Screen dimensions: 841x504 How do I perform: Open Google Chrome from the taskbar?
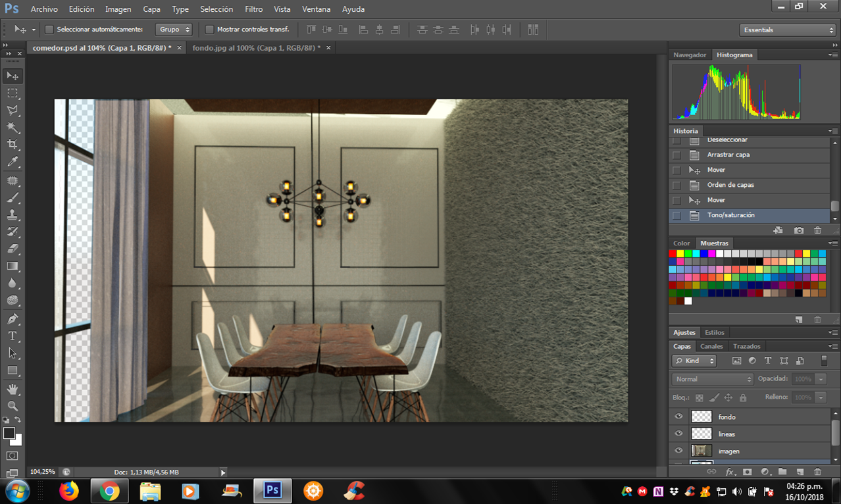point(109,491)
